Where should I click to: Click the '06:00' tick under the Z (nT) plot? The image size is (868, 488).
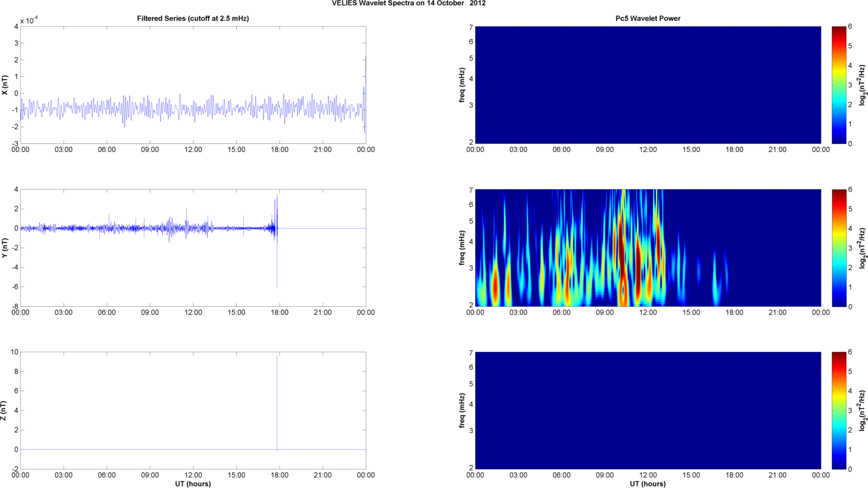coord(107,475)
